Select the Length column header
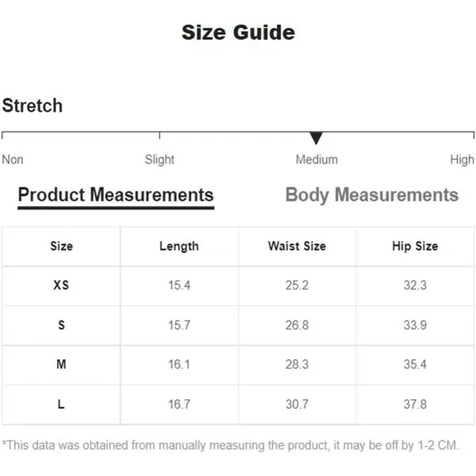Screen dimensions: 476x476 point(179,246)
